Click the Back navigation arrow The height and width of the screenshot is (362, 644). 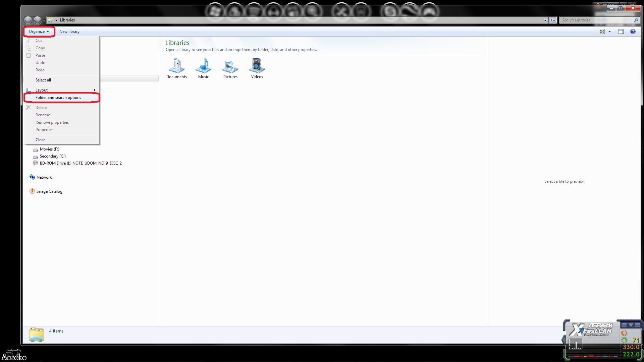click(x=28, y=20)
